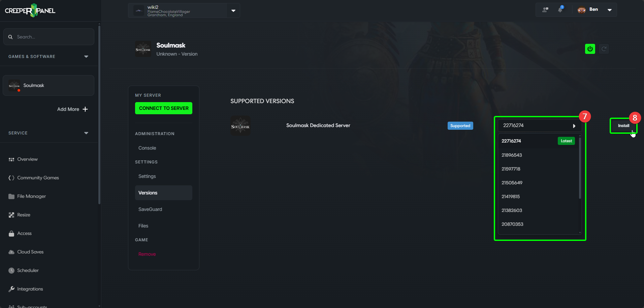Open notifications via the bell icon
The height and width of the screenshot is (308, 644).
tap(560, 9)
